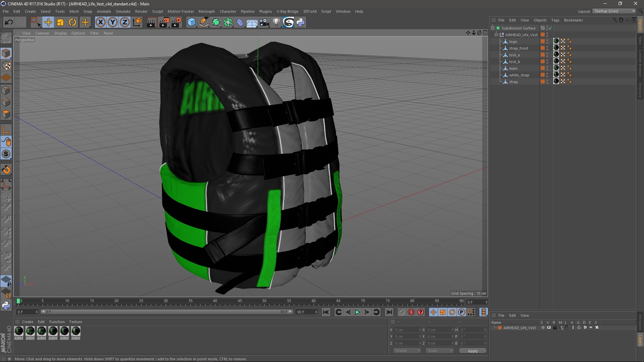Open the Python script icon in toolbar
The height and width of the screenshot is (362, 644).
click(x=301, y=22)
